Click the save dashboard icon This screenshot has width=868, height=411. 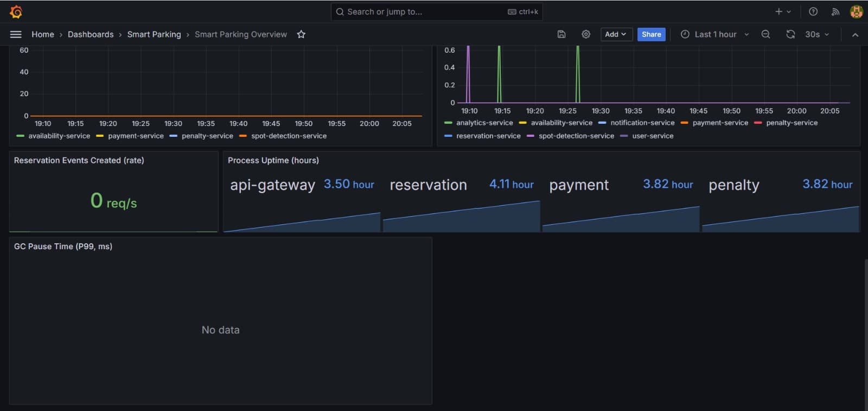click(x=561, y=34)
